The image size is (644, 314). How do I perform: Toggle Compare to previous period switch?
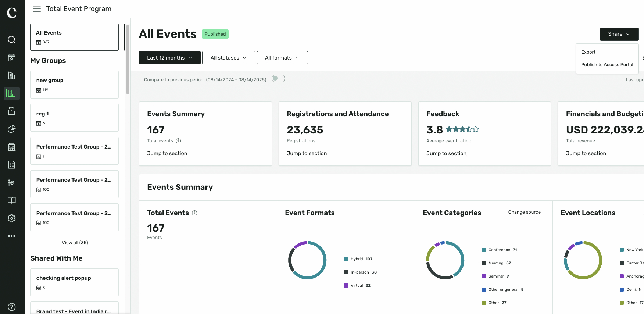[x=278, y=79]
